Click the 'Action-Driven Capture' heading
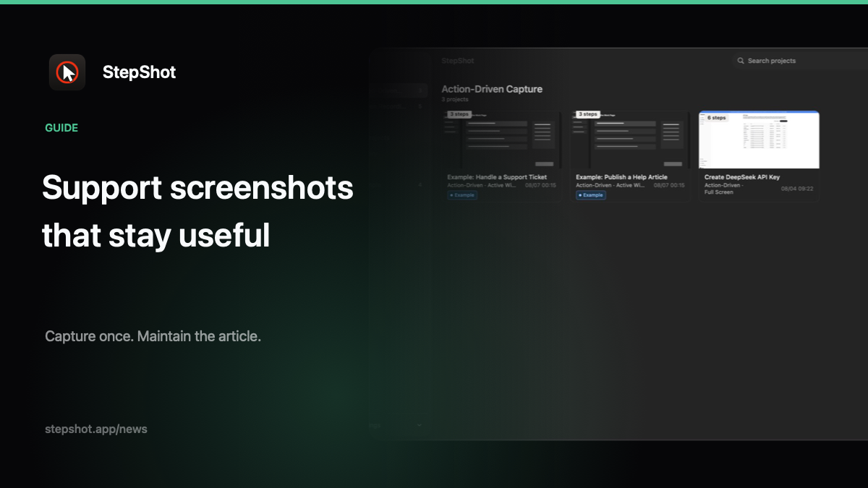The height and width of the screenshot is (488, 868). pyautogui.click(x=492, y=89)
